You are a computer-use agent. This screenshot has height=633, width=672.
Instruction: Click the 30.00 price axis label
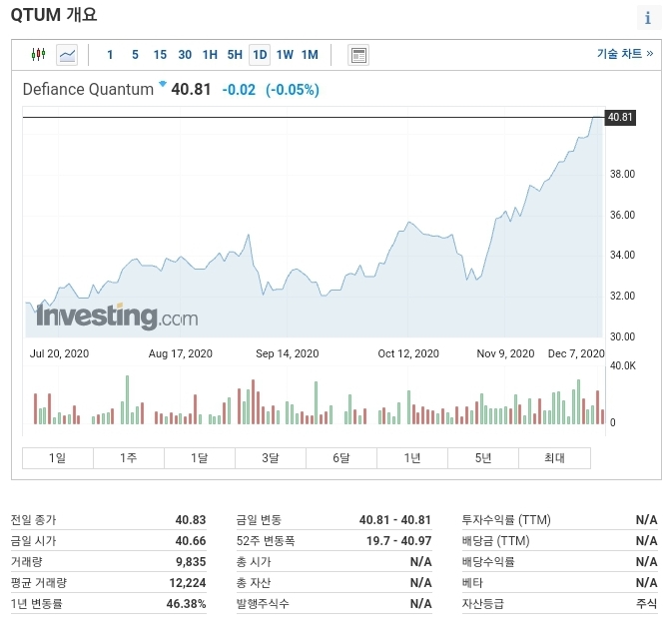[x=623, y=336]
